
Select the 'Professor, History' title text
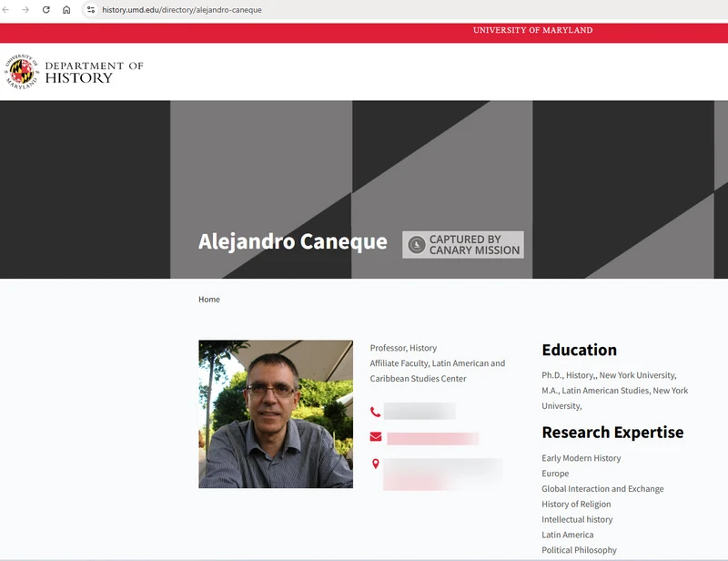[403, 348]
